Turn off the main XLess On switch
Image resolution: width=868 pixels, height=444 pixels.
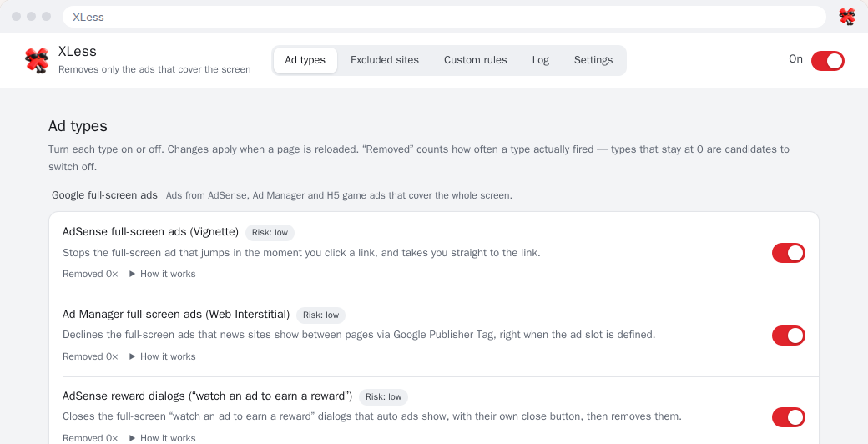click(828, 60)
